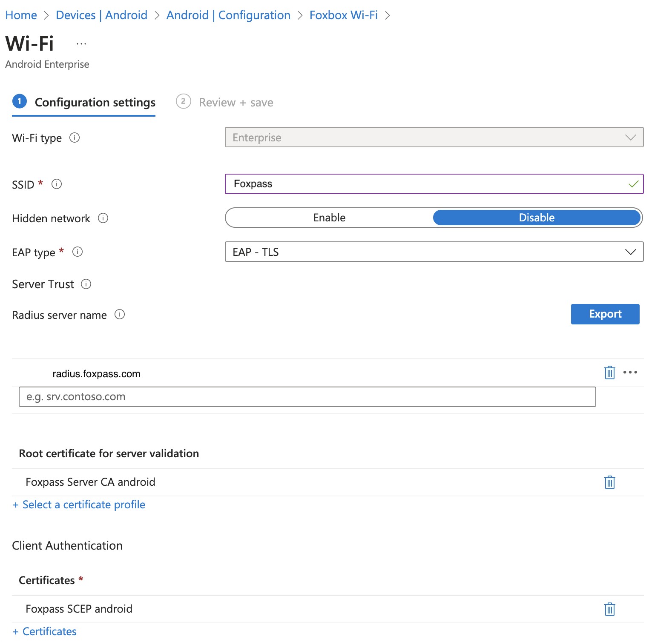Click the Export button
This screenshot has height=642, width=672.
(605, 314)
